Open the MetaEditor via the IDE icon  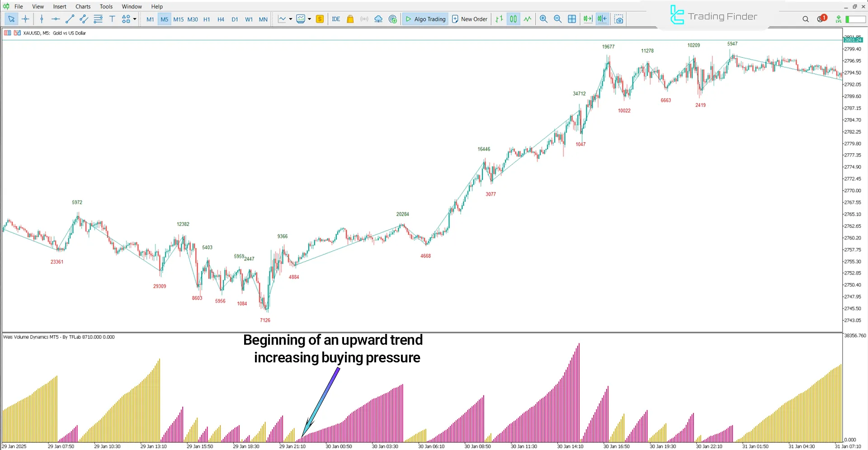click(336, 19)
